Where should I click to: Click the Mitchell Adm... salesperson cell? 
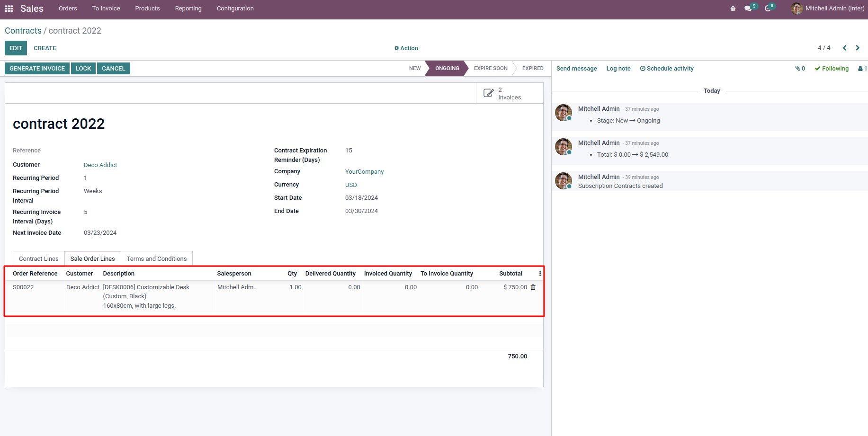coord(237,287)
